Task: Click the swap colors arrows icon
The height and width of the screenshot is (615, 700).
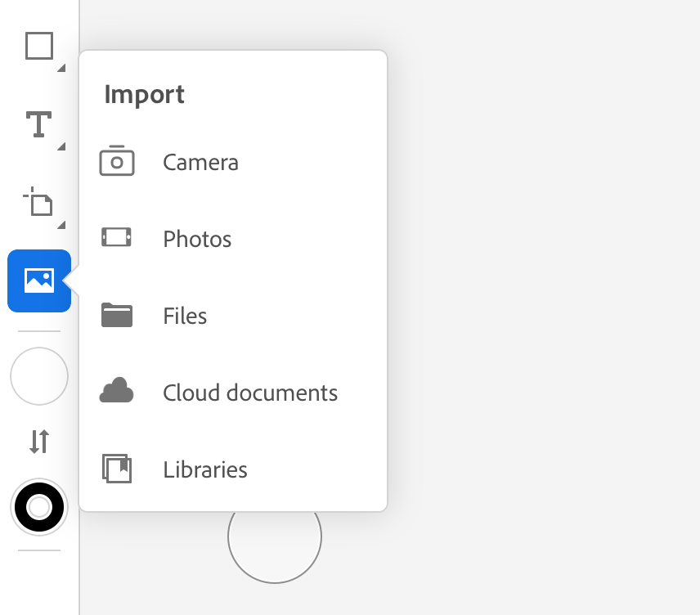Action: [x=38, y=442]
